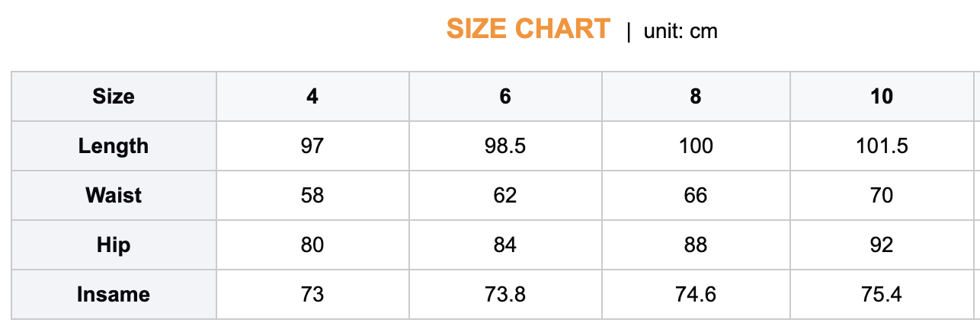Click inseam value 73.8

click(505, 295)
